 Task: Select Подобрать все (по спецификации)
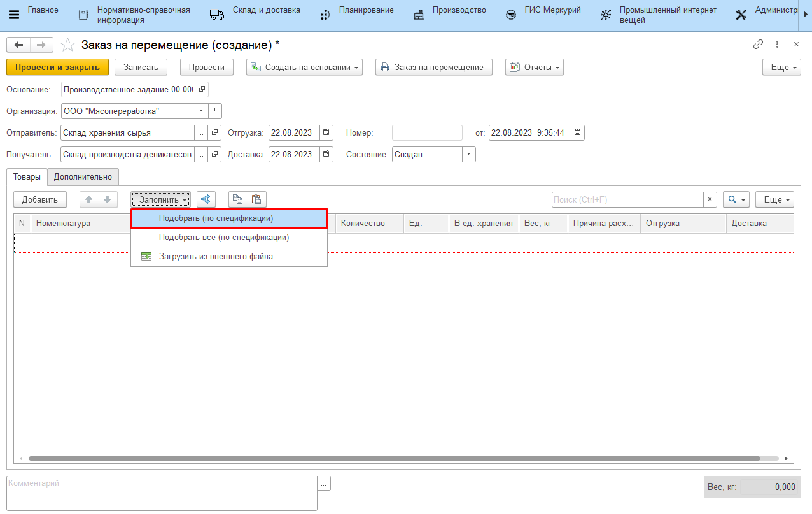click(224, 238)
